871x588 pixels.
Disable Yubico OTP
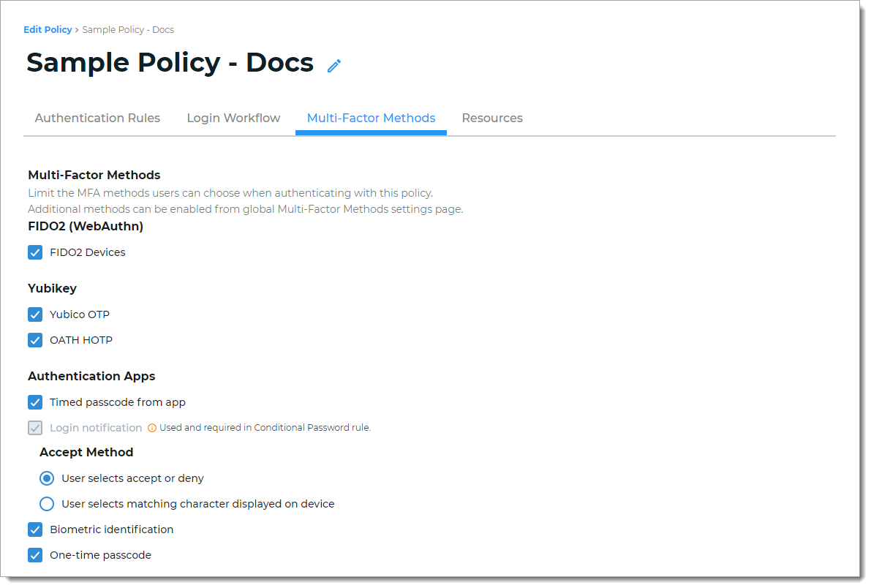(34, 314)
